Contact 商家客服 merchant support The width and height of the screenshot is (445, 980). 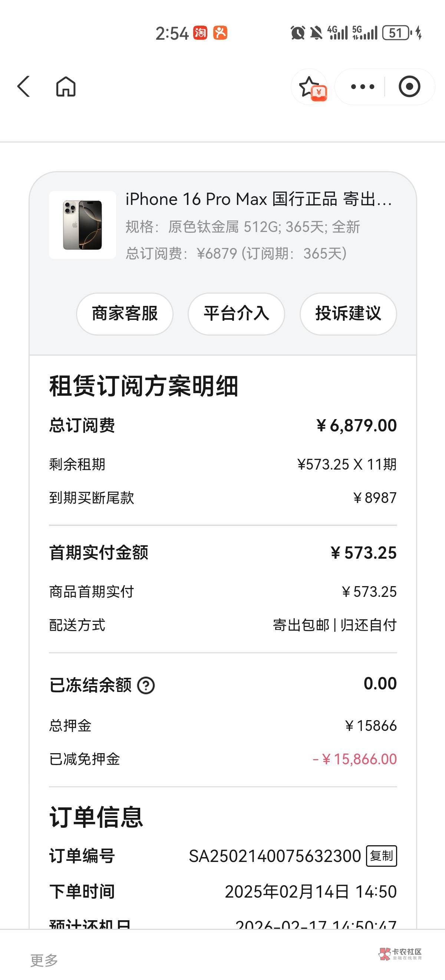pyautogui.click(x=125, y=313)
